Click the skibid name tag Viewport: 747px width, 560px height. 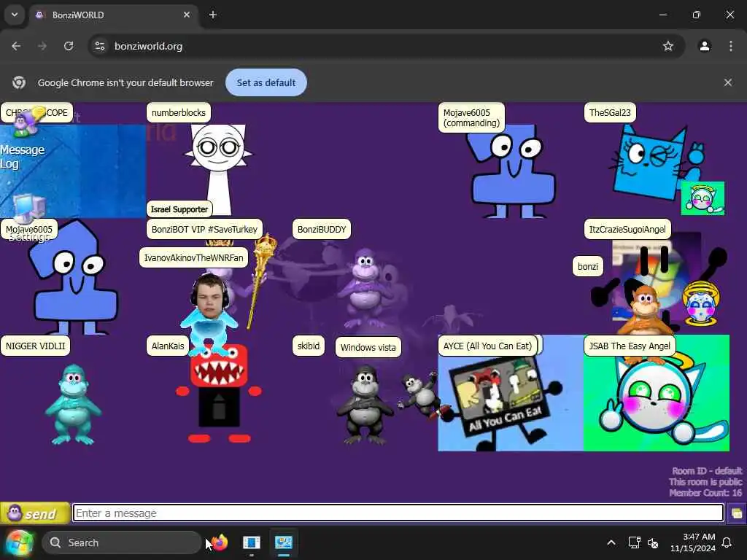pos(309,346)
